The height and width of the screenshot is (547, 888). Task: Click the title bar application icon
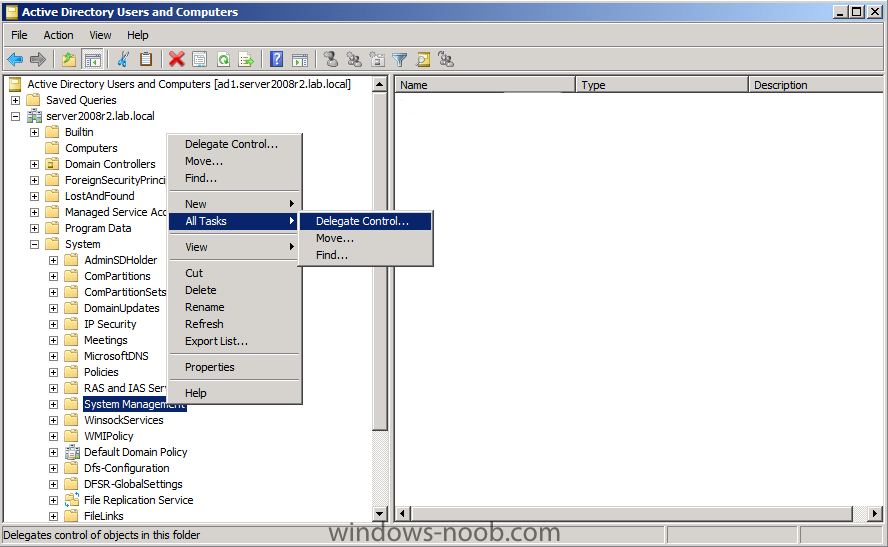(11, 12)
